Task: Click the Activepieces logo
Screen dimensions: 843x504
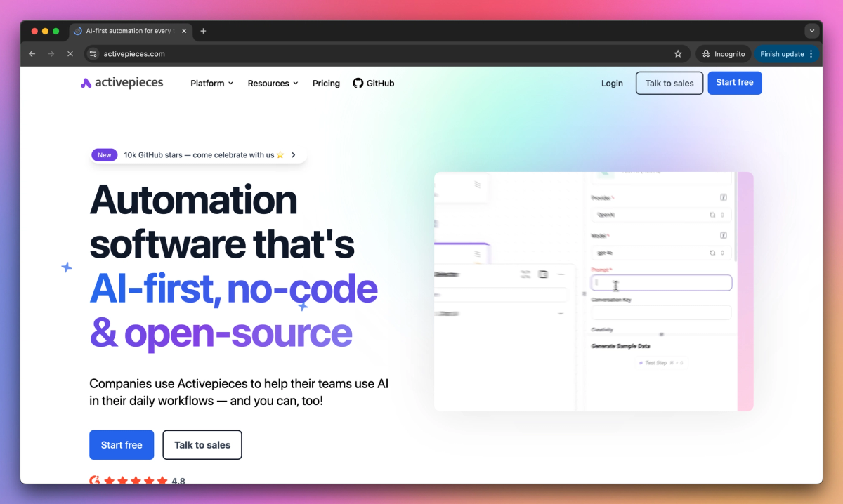Action: (x=122, y=82)
